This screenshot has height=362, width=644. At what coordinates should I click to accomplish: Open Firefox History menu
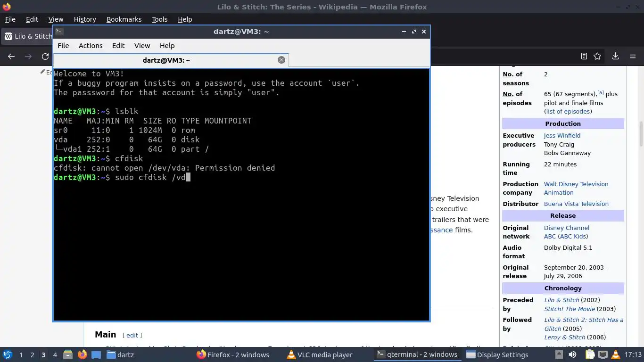(85, 19)
